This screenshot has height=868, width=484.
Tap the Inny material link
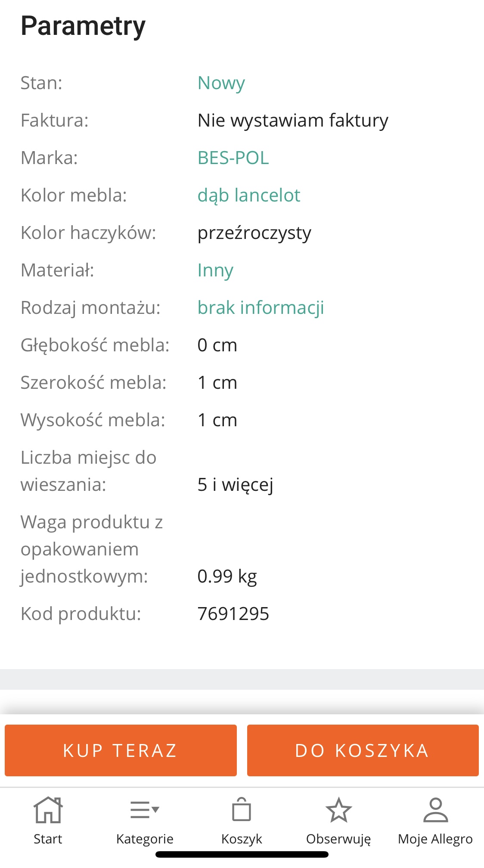click(x=215, y=270)
